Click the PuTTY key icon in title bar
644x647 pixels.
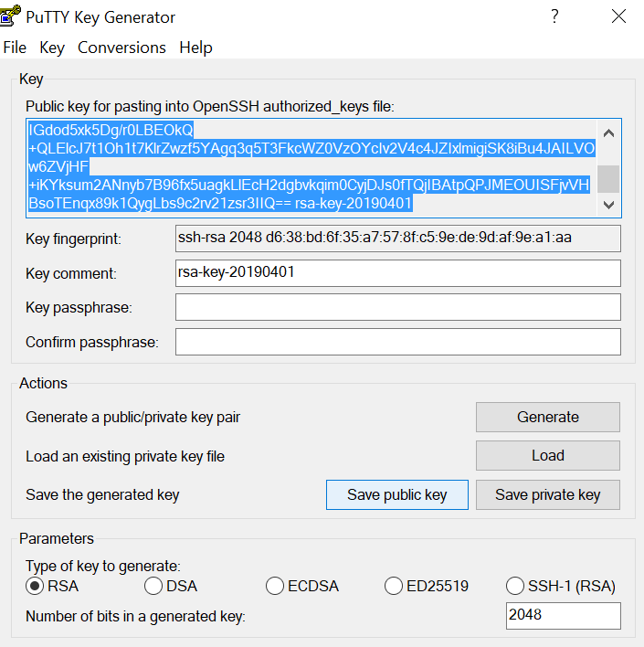pos(10,16)
